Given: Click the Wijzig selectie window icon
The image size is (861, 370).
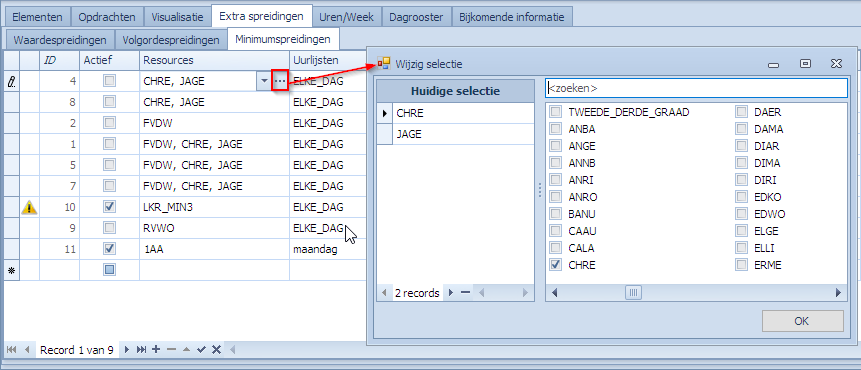Looking at the screenshot, I should 383,64.
